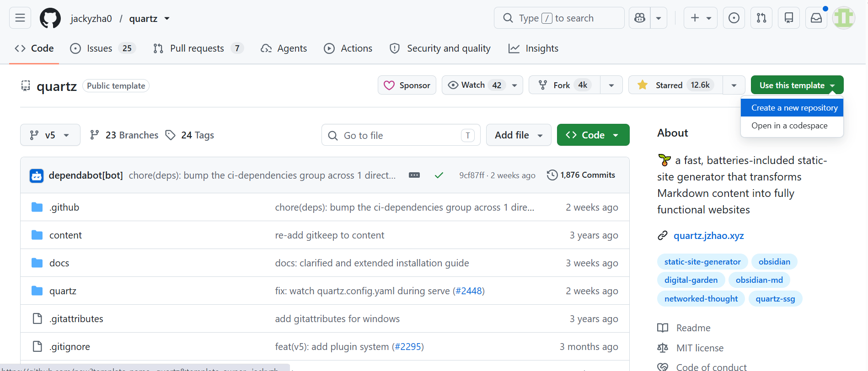This screenshot has height=371, width=868.
Task: Switch to the Agents tab
Action: (284, 48)
